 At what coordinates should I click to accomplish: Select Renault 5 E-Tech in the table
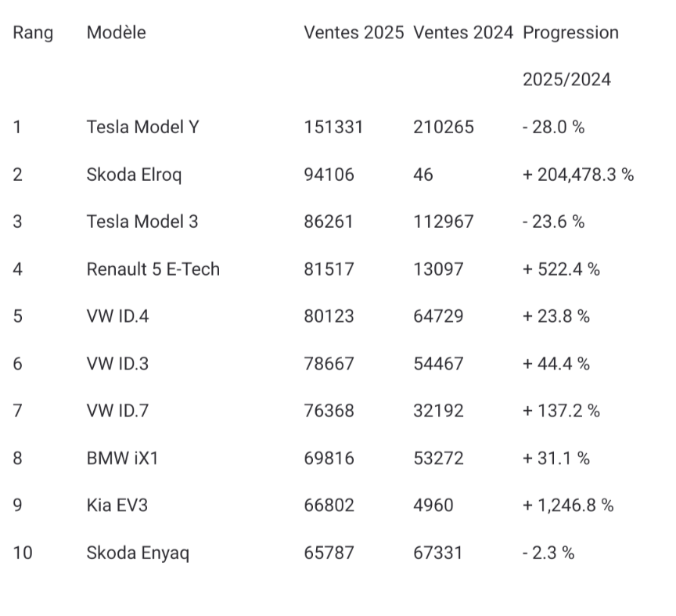pyautogui.click(x=153, y=269)
